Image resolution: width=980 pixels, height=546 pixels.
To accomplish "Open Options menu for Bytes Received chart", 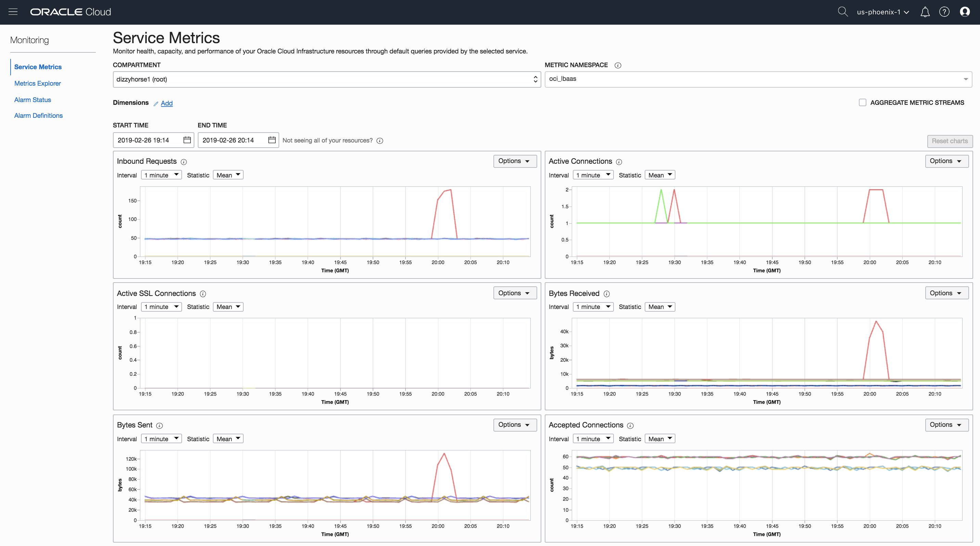I will click(946, 293).
